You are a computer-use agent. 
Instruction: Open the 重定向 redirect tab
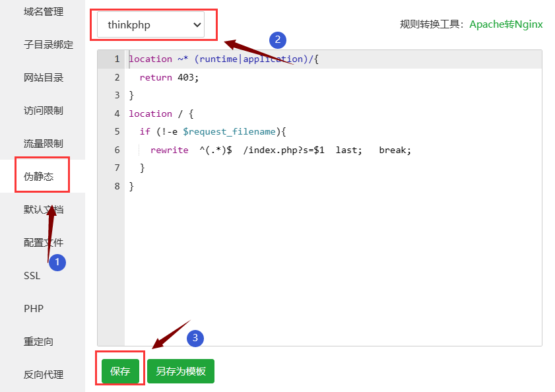pyautogui.click(x=38, y=342)
